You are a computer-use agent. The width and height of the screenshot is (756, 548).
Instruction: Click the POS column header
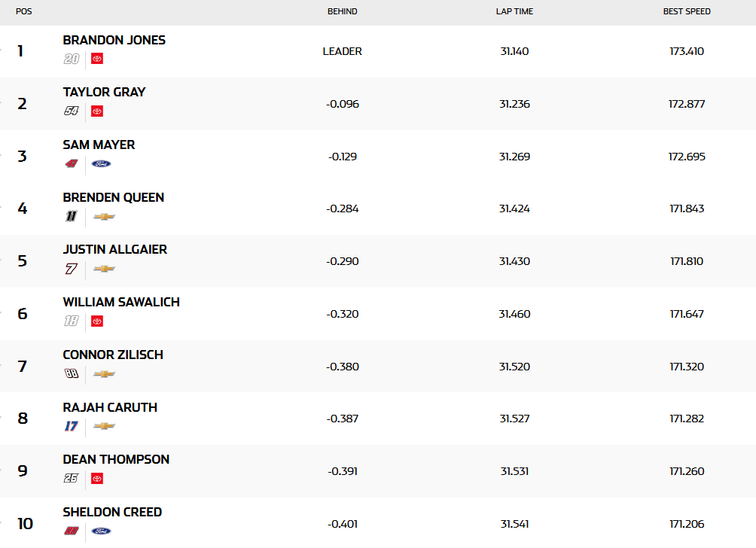pyautogui.click(x=23, y=11)
